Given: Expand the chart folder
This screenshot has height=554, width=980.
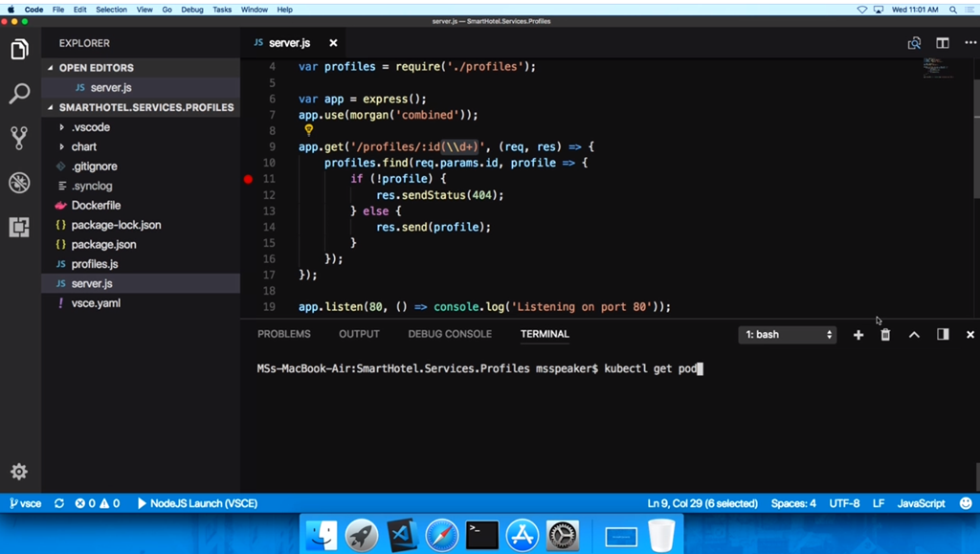Looking at the screenshot, I should pyautogui.click(x=83, y=146).
